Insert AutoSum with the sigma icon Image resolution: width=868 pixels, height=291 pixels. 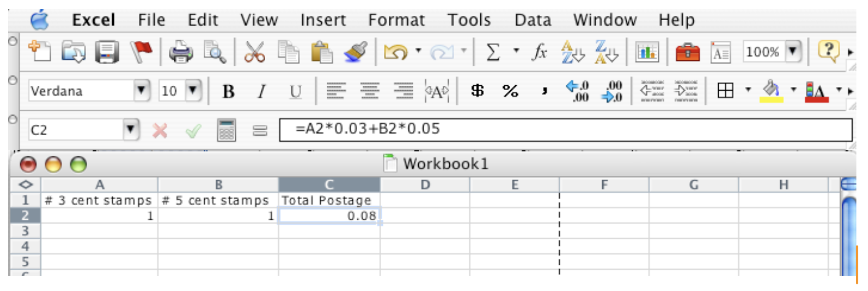tap(493, 53)
